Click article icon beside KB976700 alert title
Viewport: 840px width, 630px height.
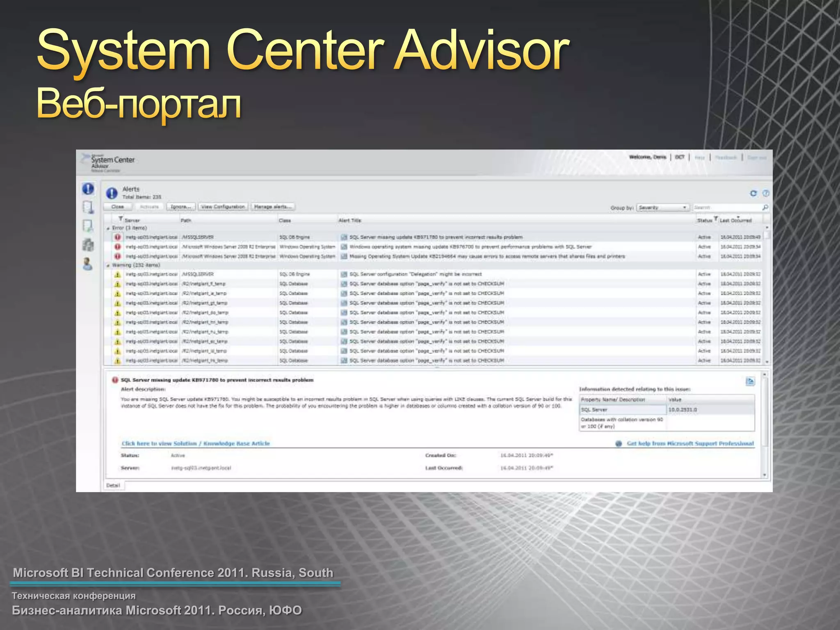tap(344, 247)
